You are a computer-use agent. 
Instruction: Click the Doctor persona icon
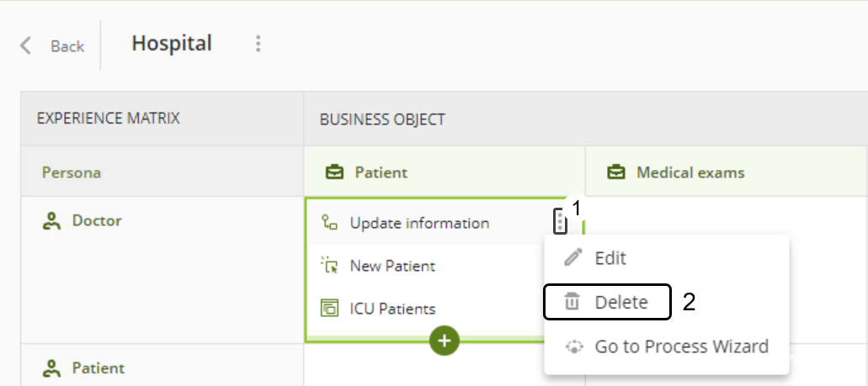52,221
